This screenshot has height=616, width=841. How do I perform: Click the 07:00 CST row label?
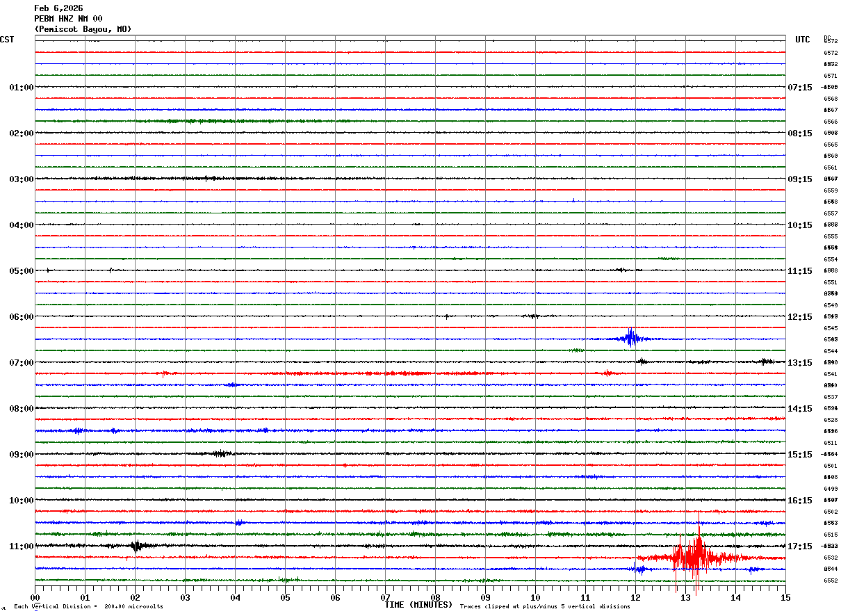click(22, 363)
